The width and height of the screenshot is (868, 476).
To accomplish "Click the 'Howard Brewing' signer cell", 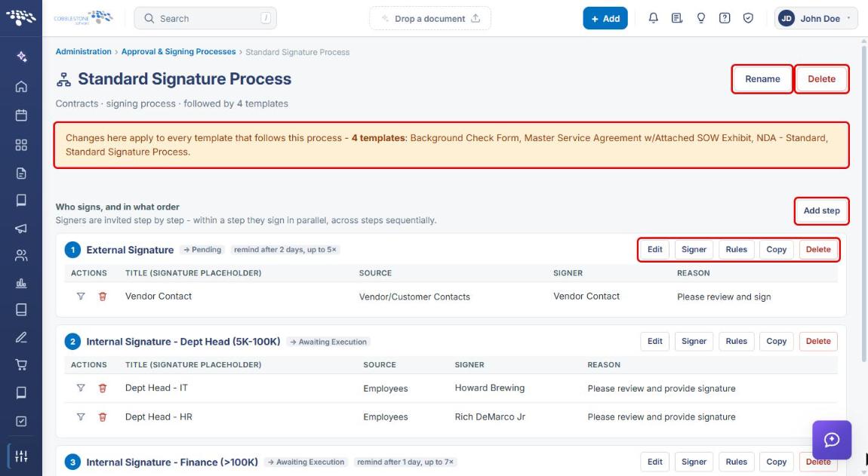I will [489, 388].
